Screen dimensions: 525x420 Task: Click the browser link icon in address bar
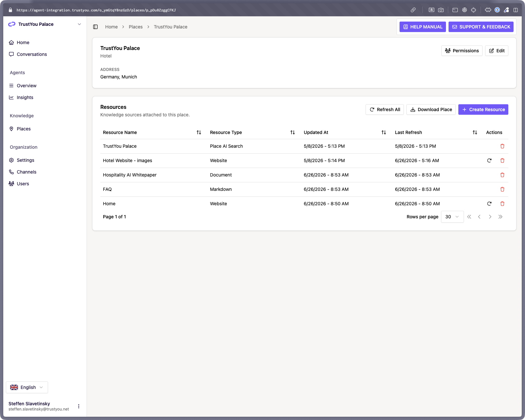click(413, 10)
